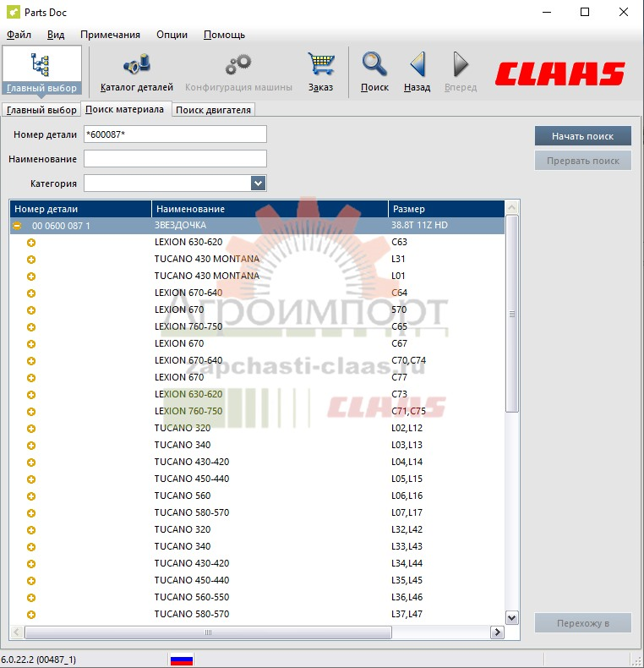Expand the LEXION 670-640 C70,C74 row
This screenshot has height=668, width=644.
[31, 361]
